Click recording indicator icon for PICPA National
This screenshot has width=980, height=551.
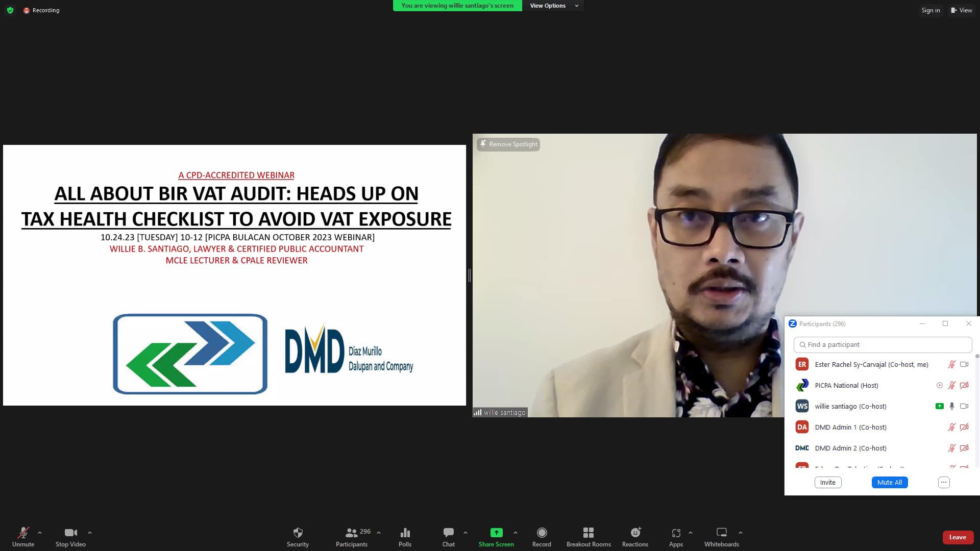pyautogui.click(x=939, y=386)
